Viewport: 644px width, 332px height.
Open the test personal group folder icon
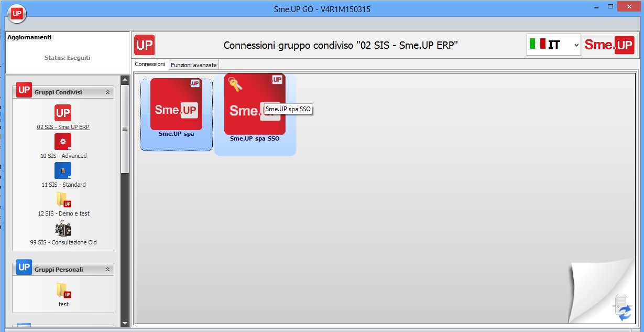pos(63,290)
